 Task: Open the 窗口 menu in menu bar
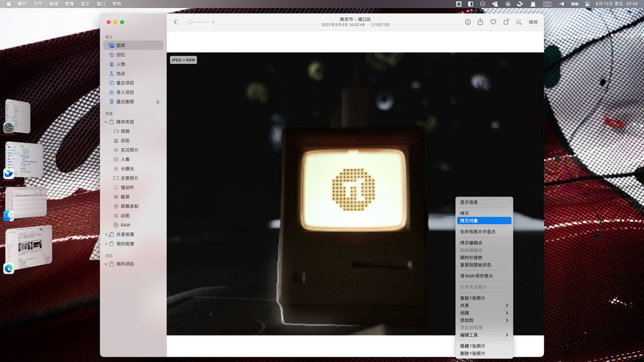coord(101,3)
